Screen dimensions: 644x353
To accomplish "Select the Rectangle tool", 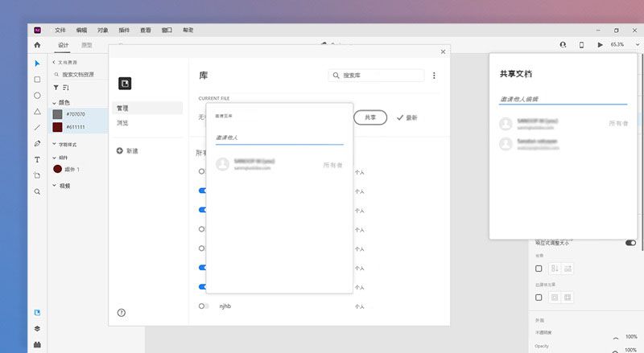I will coord(37,80).
